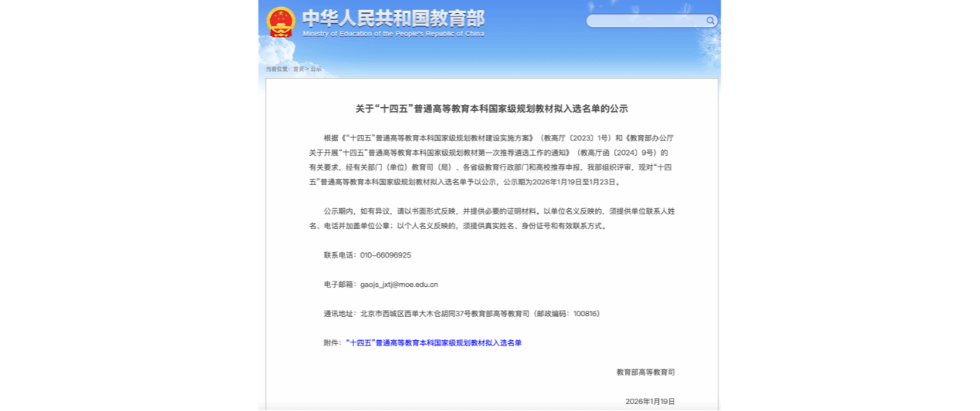Click the 中华人民共和国教育部 site title
980x411 pixels.
[393, 18]
